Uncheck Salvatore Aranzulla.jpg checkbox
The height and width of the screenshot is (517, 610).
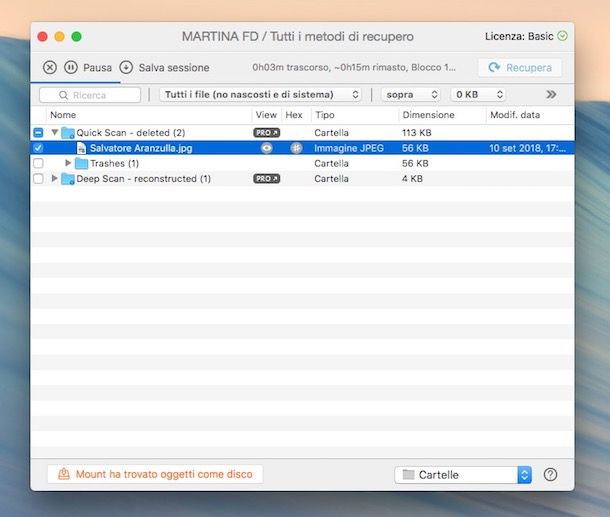38,148
